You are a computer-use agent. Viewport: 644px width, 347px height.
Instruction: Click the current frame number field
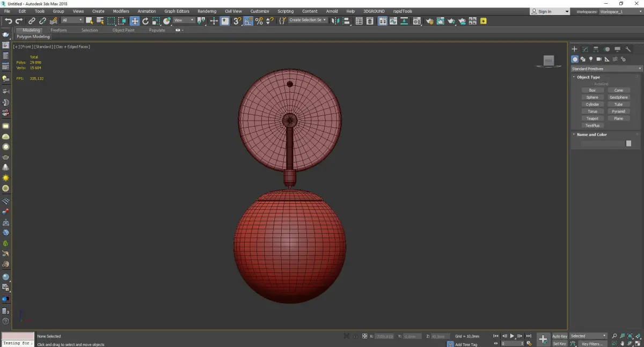(512, 344)
